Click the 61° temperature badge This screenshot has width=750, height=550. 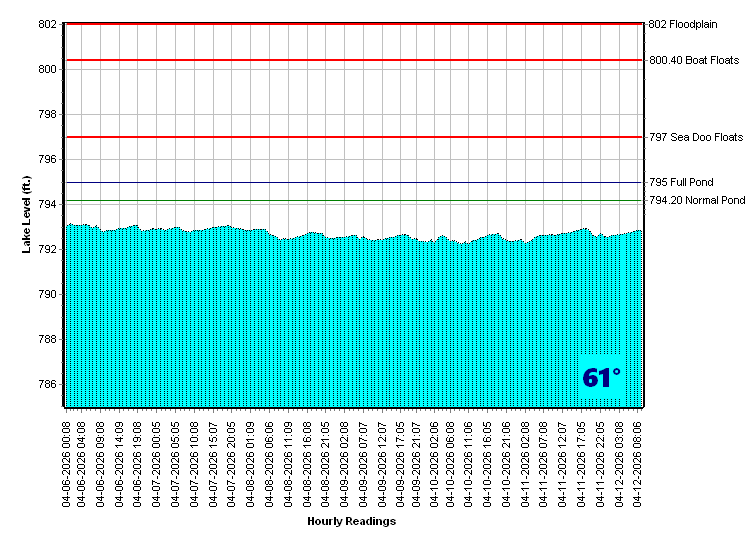pyautogui.click(x=602, y=378)
